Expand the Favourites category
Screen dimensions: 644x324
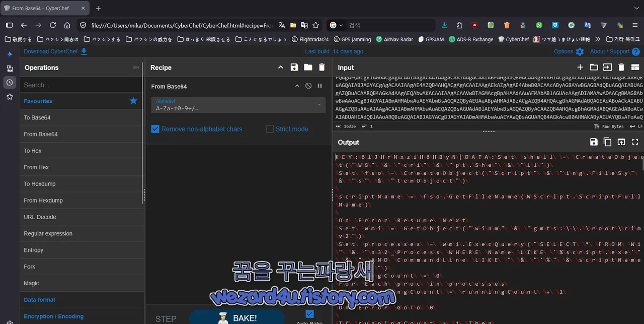(x=81, y=101)
